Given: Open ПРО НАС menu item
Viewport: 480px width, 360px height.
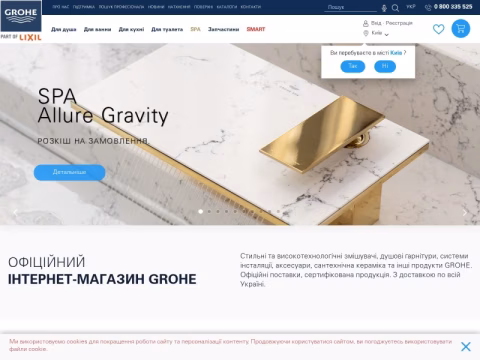Looking at the screenshot, I should click(61, 7).
